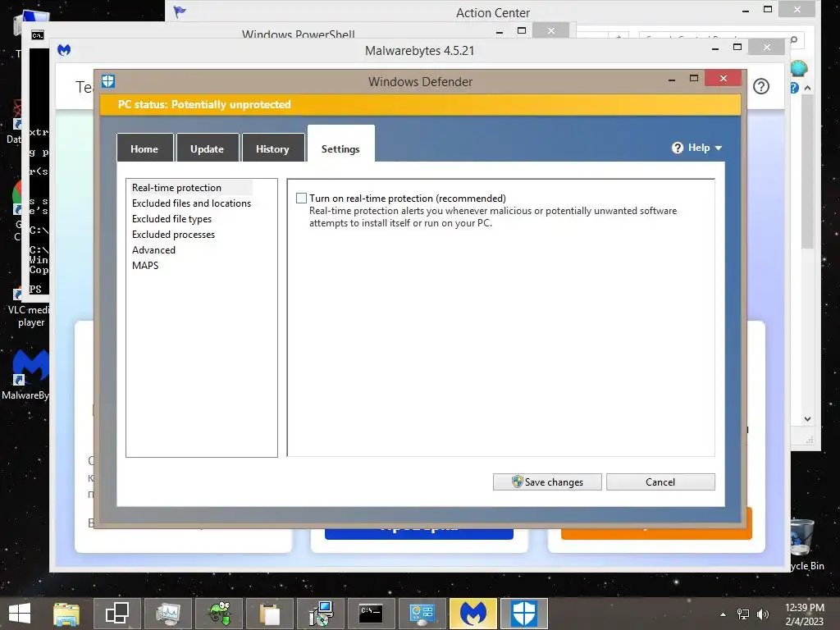This screenshot has height=630, width=840.
Task: Cancel the Defender settings changes
Action: 660,482
